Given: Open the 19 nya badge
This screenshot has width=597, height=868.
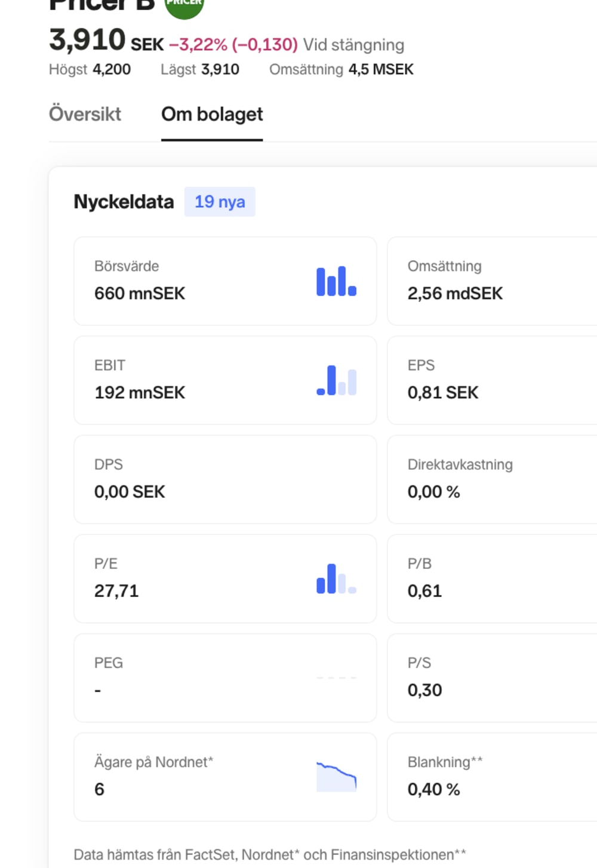Looking at the screenshot, I should tap(220, 202).
